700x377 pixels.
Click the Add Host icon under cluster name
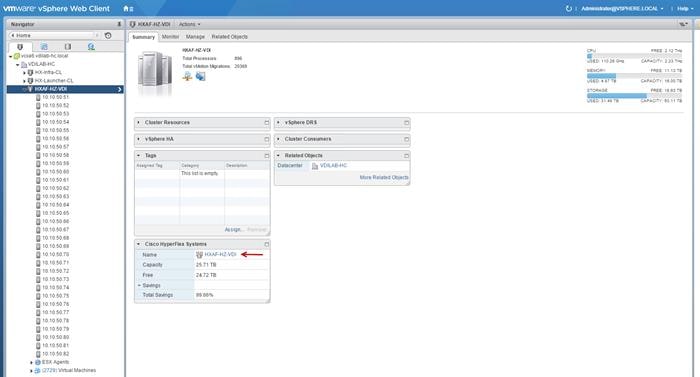click(x=187, y=76)
